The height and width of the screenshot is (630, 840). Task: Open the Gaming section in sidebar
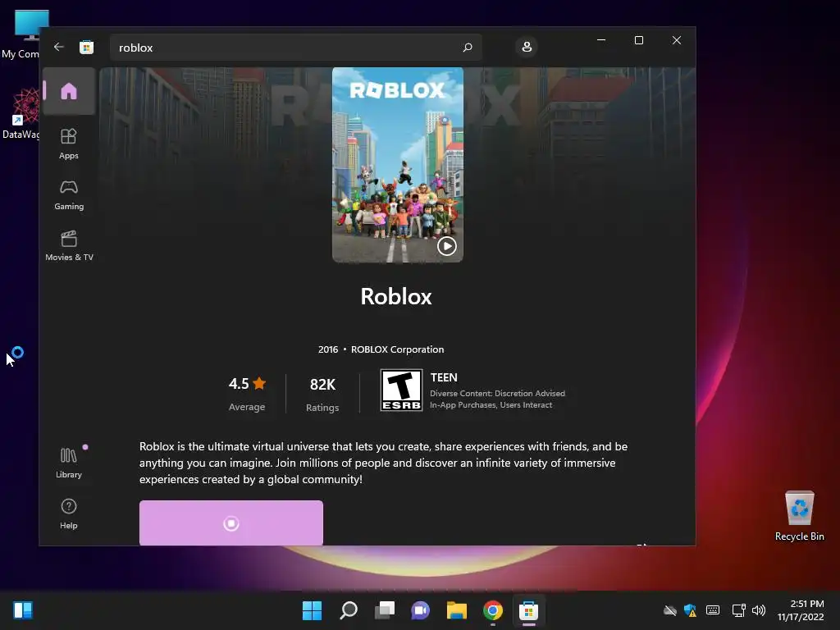coord(69,194)
